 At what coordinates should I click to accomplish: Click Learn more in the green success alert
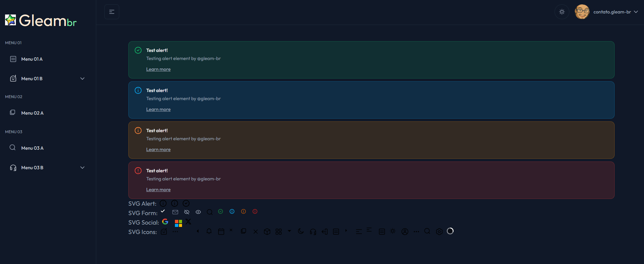click(x=158, y=69)
